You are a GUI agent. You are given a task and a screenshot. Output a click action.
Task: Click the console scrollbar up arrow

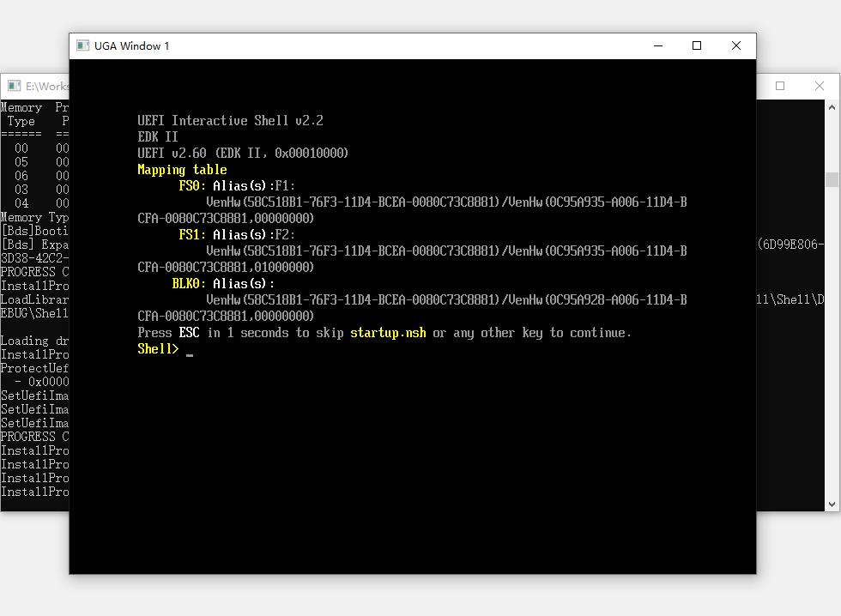(x=832, y=107)
